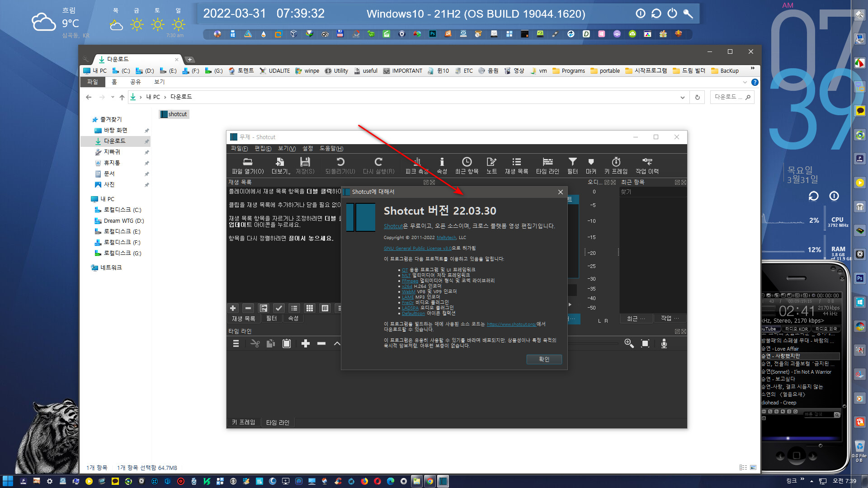Open the timeline hamburger menu
Screen dimensions: 868x488
pyautogui.click(x=236, y=344)
